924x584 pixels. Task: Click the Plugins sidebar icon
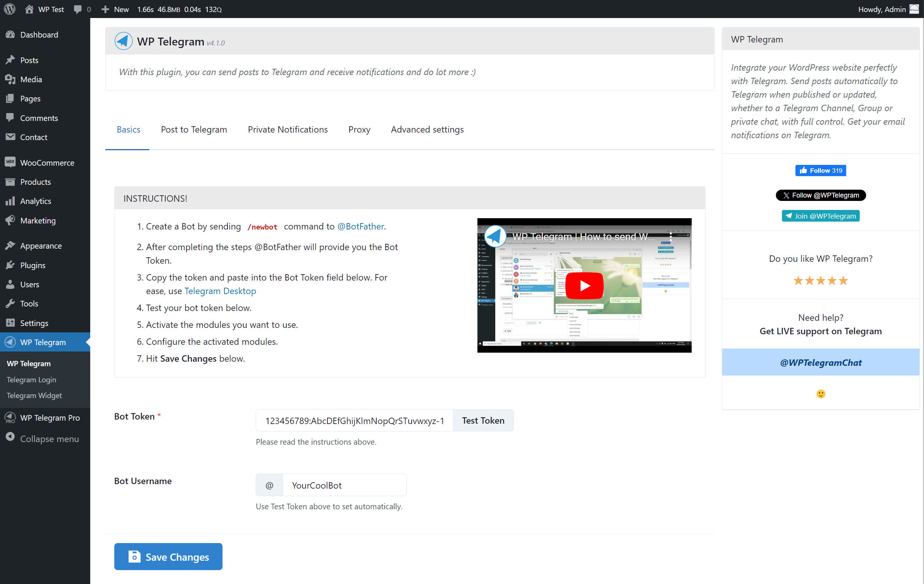10,264
